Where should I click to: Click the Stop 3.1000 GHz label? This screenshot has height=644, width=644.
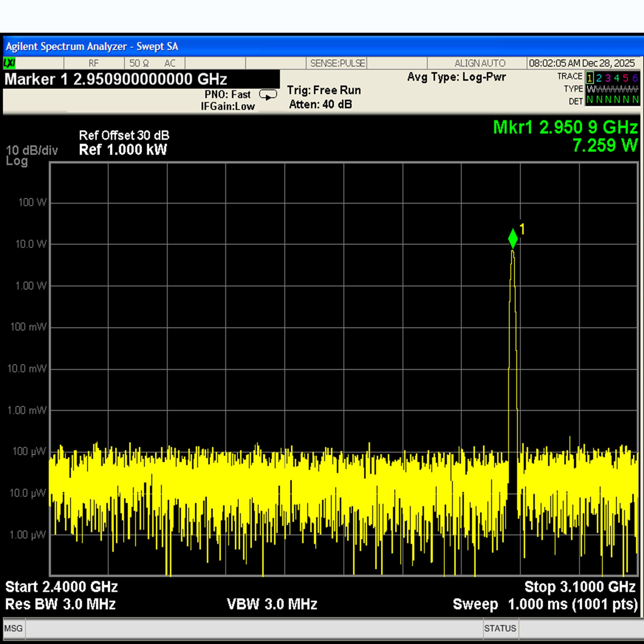click(580, 587)
